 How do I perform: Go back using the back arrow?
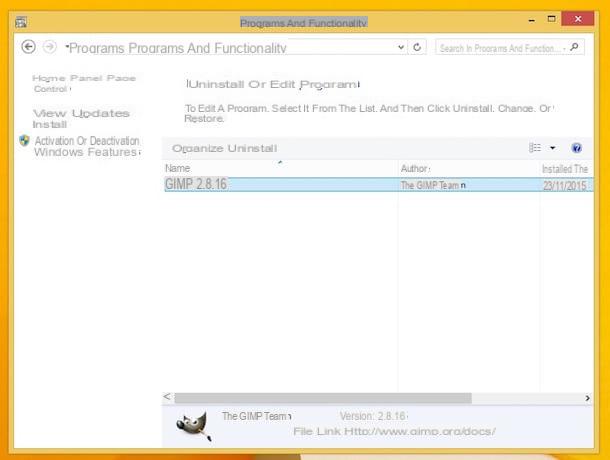coord(28,47)
